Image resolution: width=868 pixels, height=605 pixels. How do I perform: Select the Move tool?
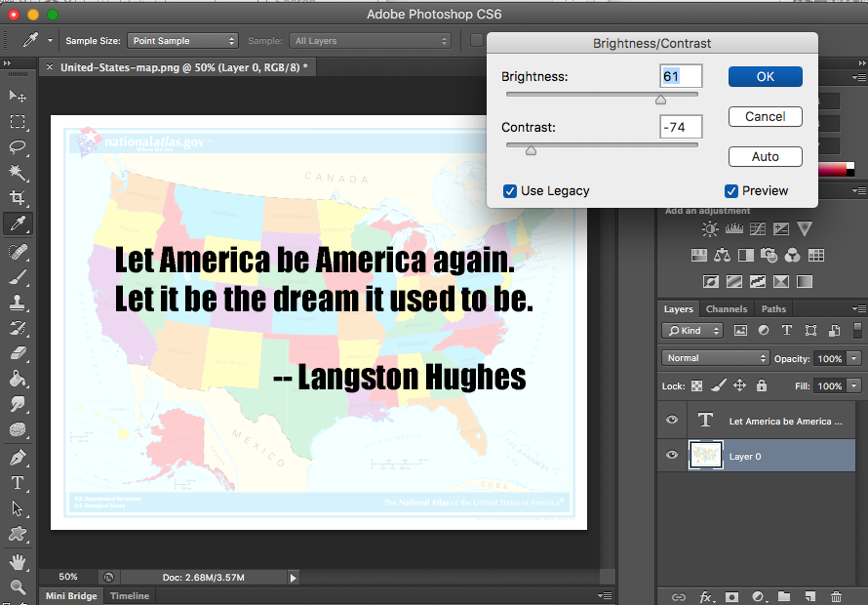click(x=18, y=96)
